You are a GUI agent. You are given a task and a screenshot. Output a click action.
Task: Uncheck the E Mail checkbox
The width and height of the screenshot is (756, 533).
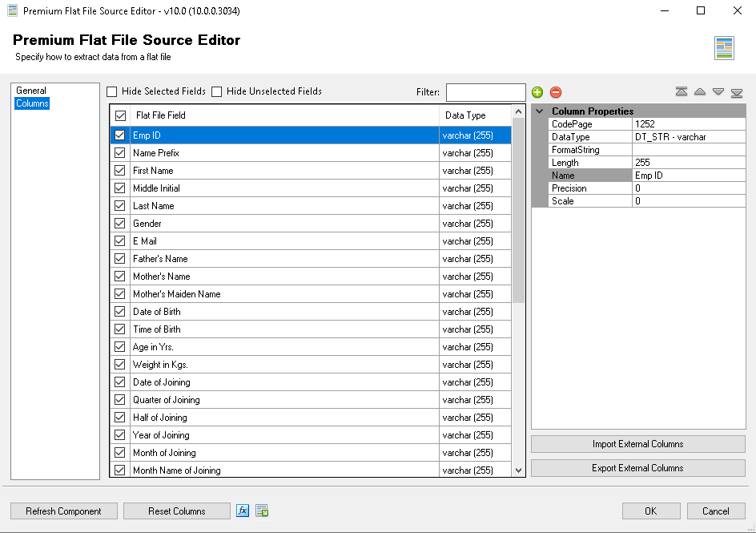click(120, 241)
